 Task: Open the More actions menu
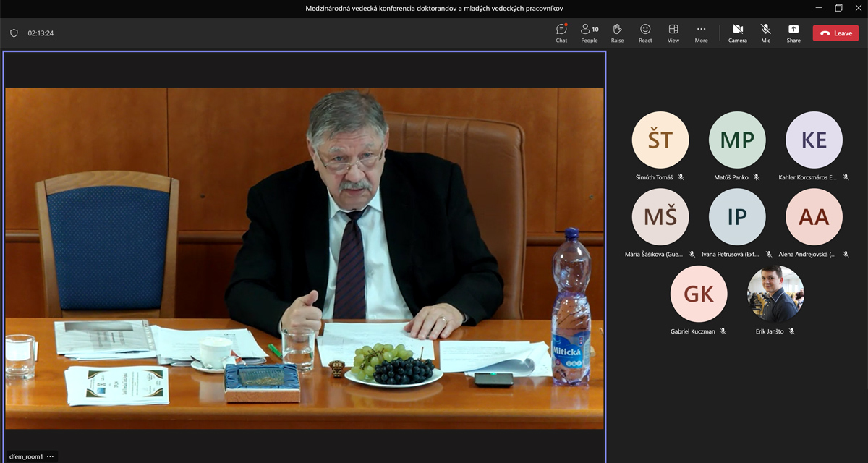[701, 33]
